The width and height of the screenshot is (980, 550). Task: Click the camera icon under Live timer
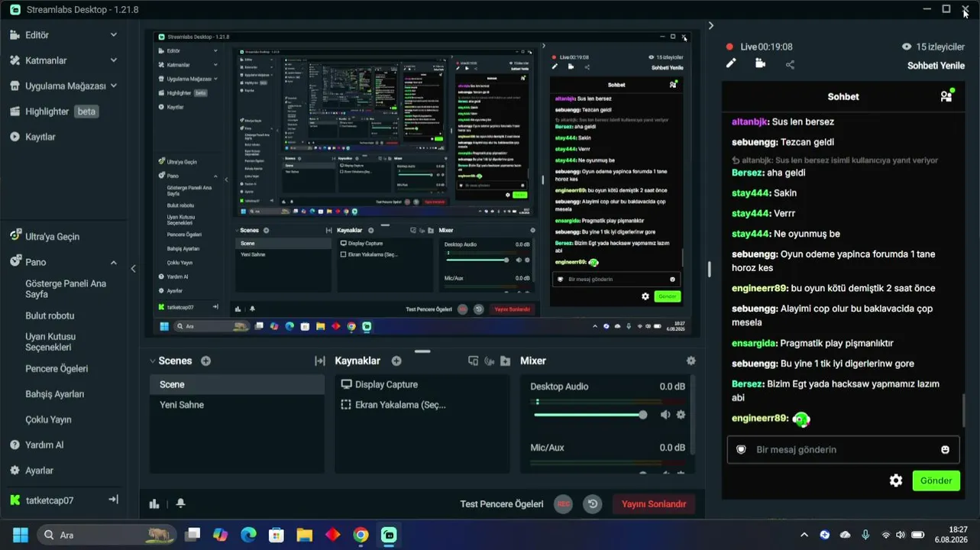pyautogui.click(x=760, y=64)
